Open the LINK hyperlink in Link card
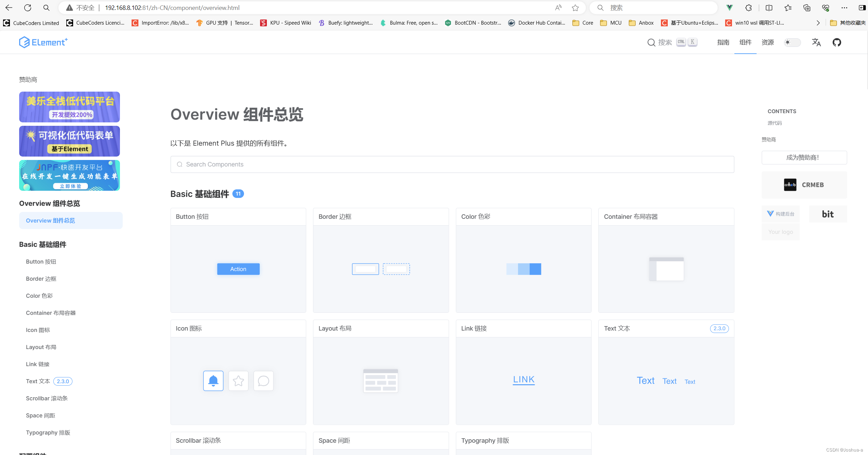This screenshot has height=455, width=868. click(x=523, y=379)
